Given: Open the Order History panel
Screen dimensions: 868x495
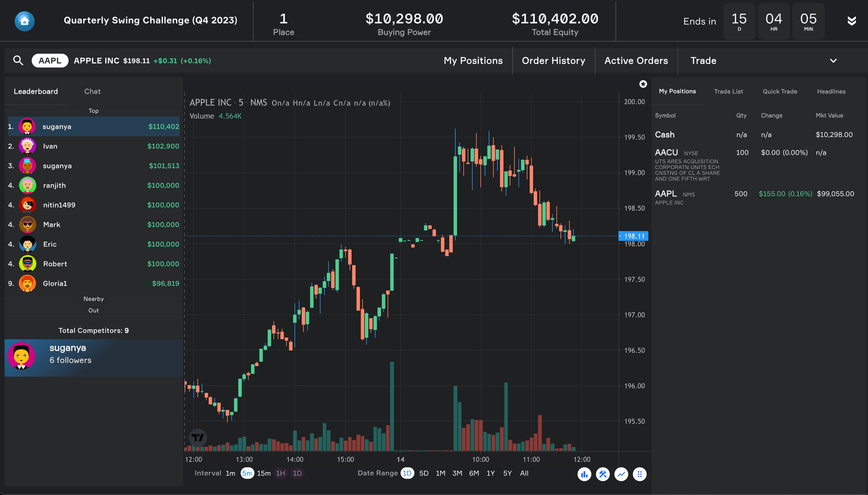Looking at the screenshot, I should point(553,61).
